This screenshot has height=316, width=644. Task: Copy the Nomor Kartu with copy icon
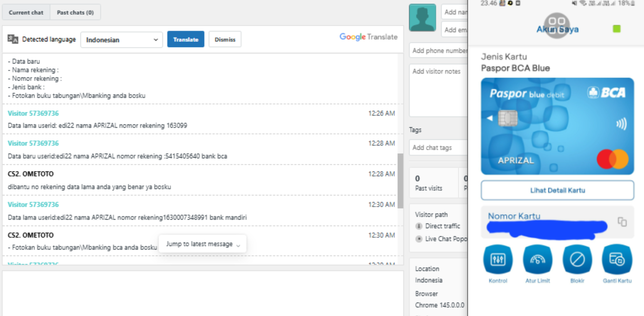tap(622, 221)
